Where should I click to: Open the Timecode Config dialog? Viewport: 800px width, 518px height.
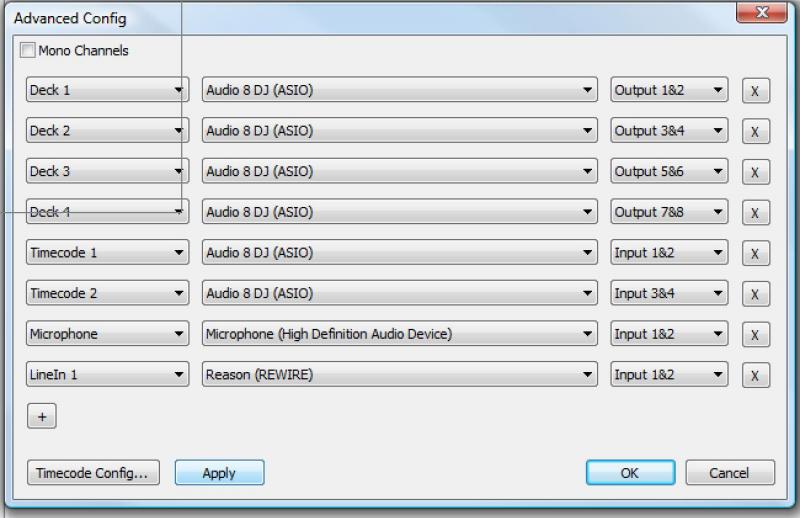tap(93, 473)
